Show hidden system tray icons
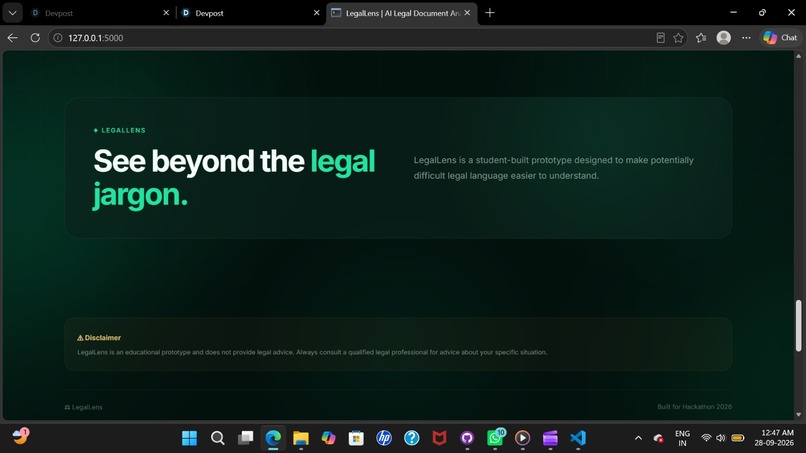This screenshot has height=453, width=806. (638, 438)
